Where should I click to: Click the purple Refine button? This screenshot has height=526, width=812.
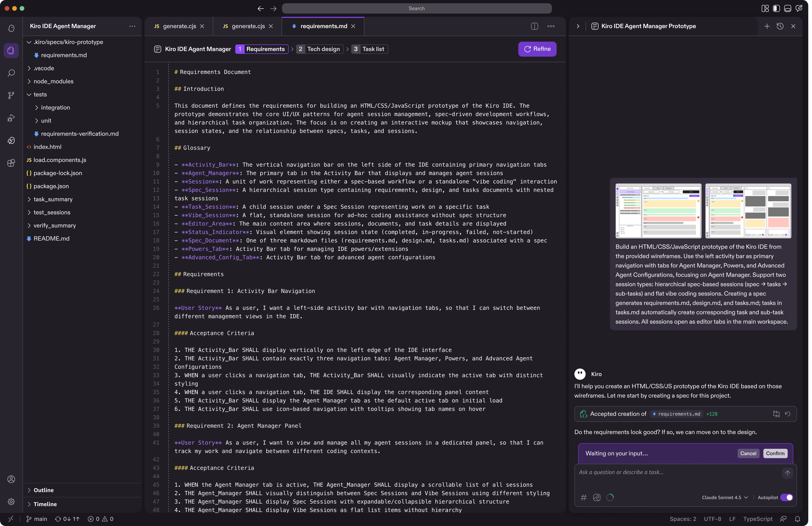pyautogui.click(x=537, y=49)
